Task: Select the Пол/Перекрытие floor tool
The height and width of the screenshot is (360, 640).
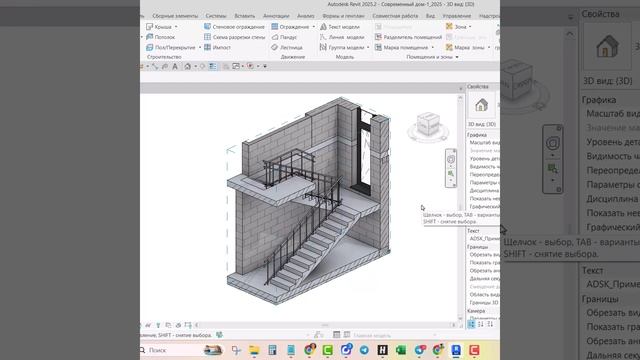Action: [171, 47]
